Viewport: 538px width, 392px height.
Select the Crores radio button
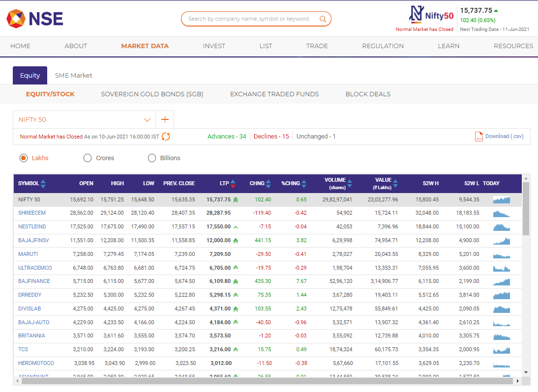click(x=88, y=158)
